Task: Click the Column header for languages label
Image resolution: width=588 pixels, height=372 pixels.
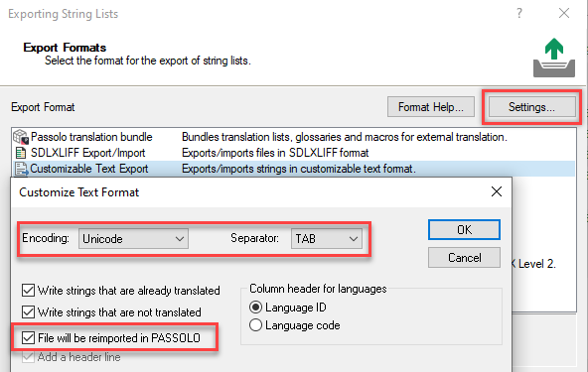Action: [318, 289]
